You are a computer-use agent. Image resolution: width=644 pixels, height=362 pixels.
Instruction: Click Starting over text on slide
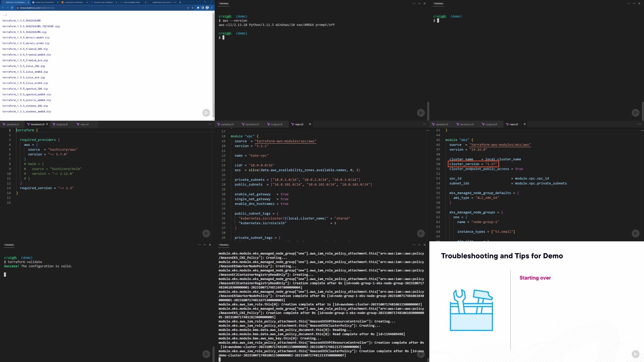coord(535,278)
